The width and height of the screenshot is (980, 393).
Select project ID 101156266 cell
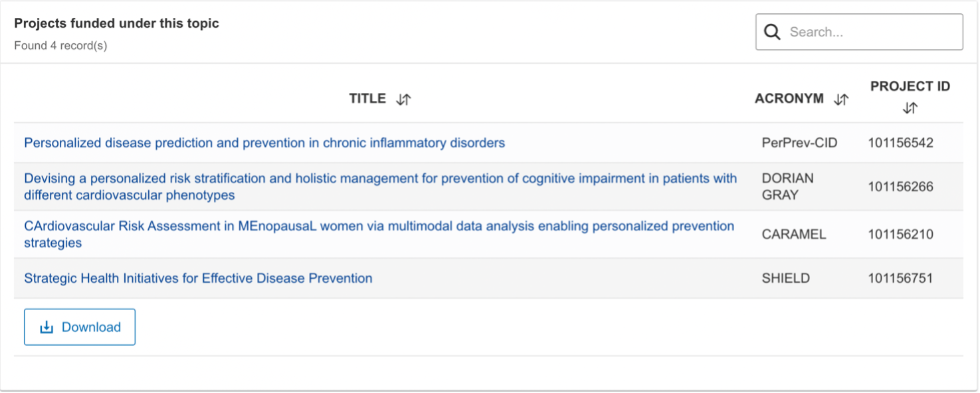(x=900, y=187)
